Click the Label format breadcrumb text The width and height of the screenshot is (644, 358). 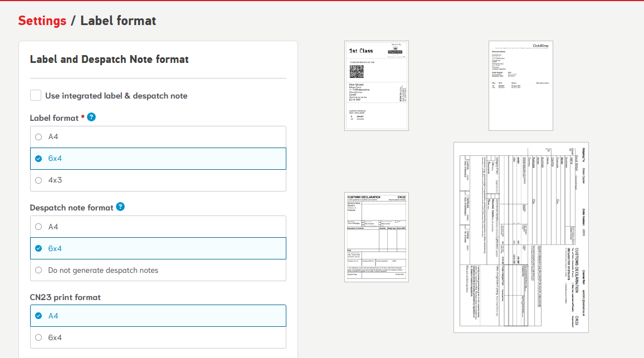[118, 21]
